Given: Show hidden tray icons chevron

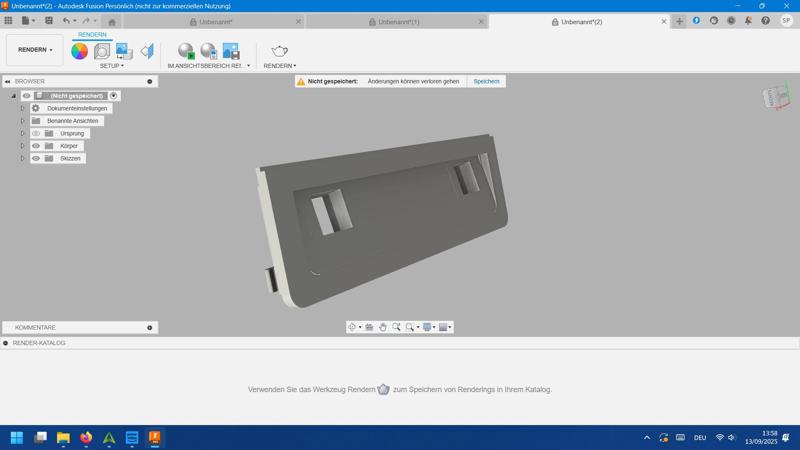Looking at the screenshot, I should pos(647,438).
